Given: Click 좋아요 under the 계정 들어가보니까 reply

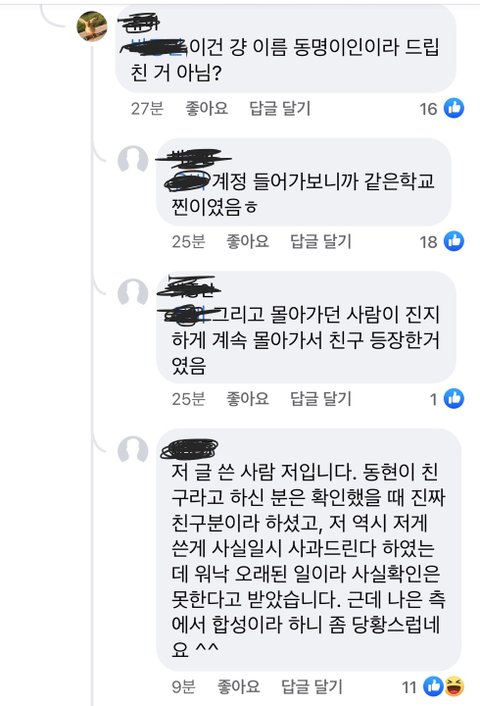Looking at the screenshot, I should (x=248, y=241).
